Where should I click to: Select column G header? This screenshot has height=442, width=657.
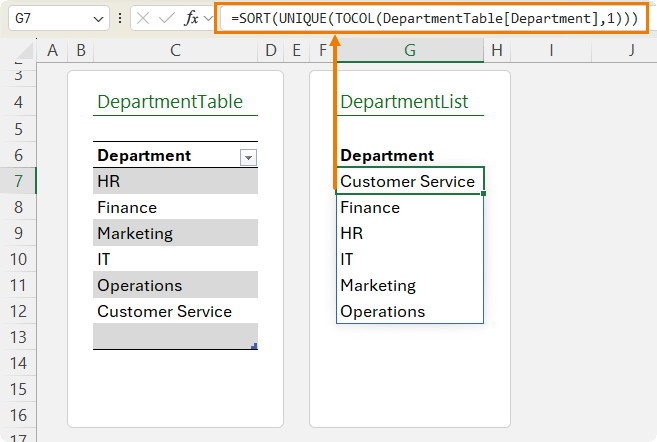(410, 50)
